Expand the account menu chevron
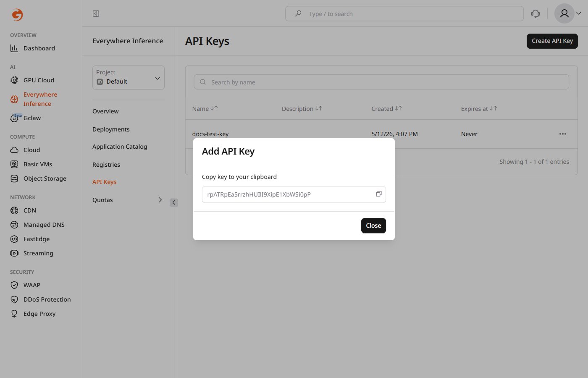Viewport: 588px width, 378px height. click(x=579, y=14)
